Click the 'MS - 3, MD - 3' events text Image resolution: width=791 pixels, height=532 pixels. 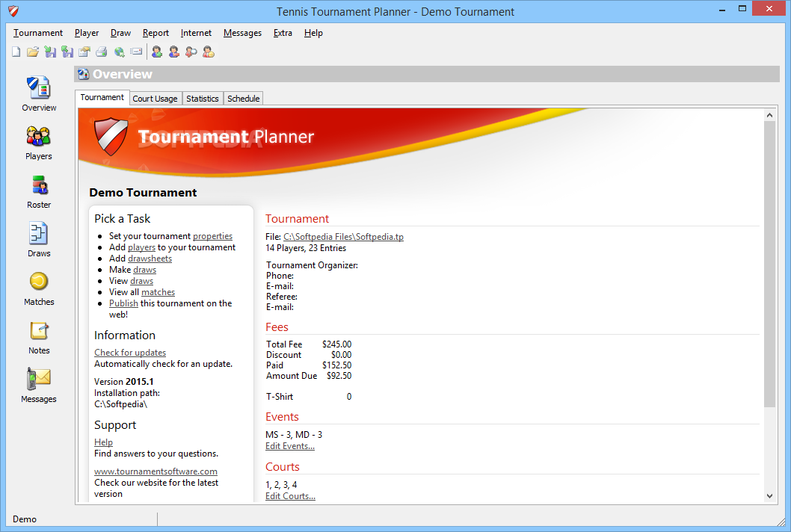294,435
